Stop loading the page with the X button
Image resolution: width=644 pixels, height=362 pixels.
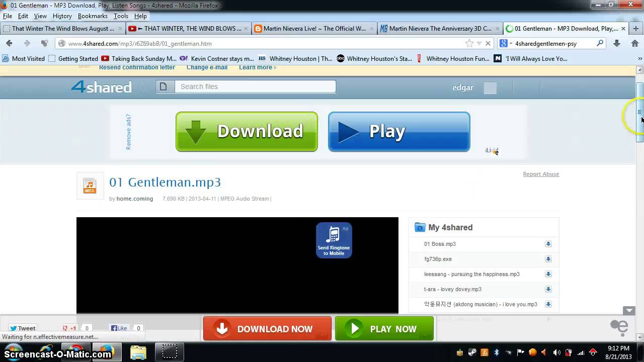point(488,44)
